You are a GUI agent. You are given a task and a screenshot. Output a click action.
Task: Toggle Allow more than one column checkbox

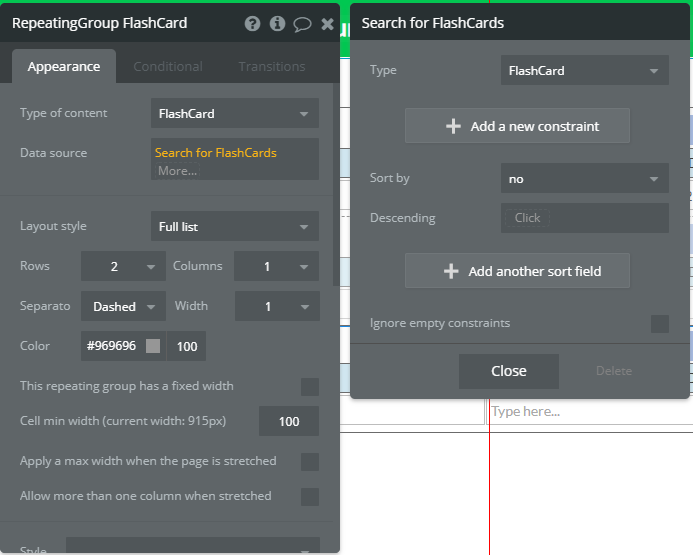click(310, 497)
